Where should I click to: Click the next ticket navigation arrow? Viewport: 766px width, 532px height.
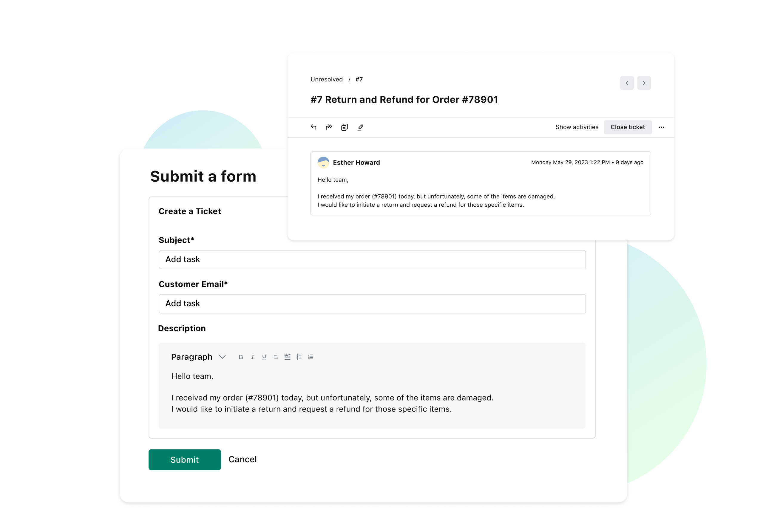644,81
